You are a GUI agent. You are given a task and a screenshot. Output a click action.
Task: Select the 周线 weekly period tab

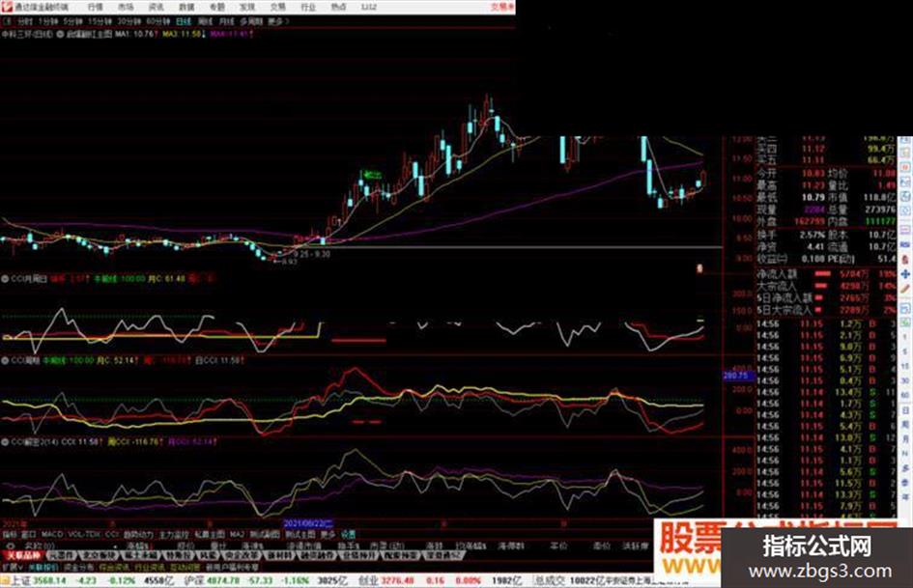pos(205,21)
